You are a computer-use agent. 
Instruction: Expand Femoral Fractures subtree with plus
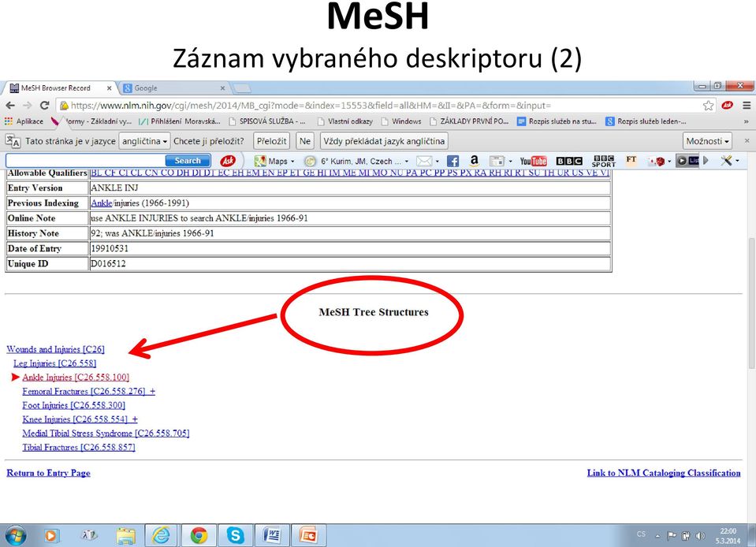pyautogui.click(x=152, y=392)
